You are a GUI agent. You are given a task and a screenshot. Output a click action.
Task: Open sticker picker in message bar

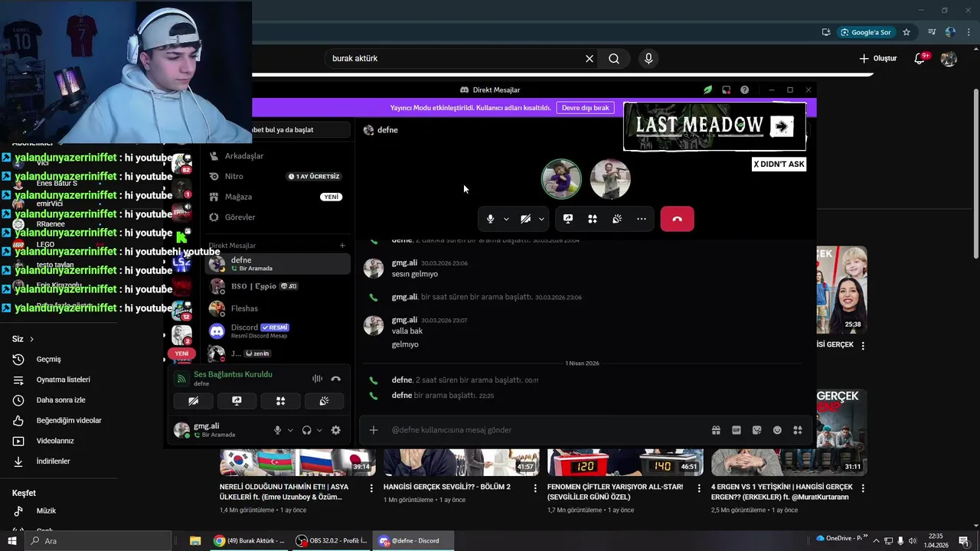tap(756, 430)
